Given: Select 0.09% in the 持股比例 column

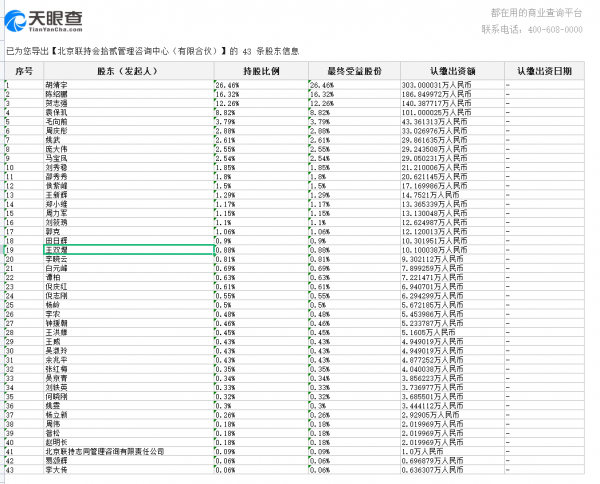Looking at the screenshot, I should tap(261, 451).
